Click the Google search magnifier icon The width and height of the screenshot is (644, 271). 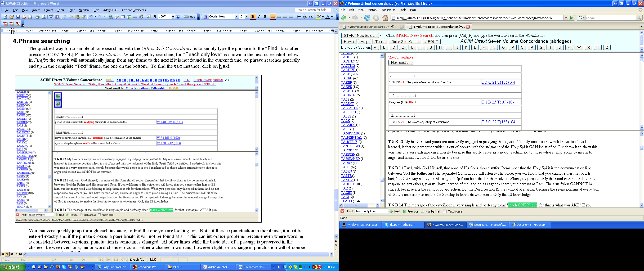639,18
